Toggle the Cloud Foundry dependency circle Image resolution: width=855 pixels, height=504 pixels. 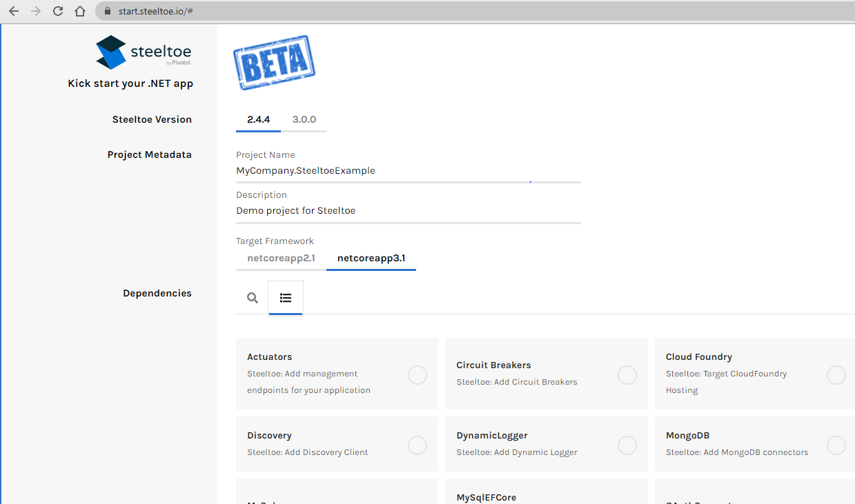pyautogui.click(x=836, y=375)
